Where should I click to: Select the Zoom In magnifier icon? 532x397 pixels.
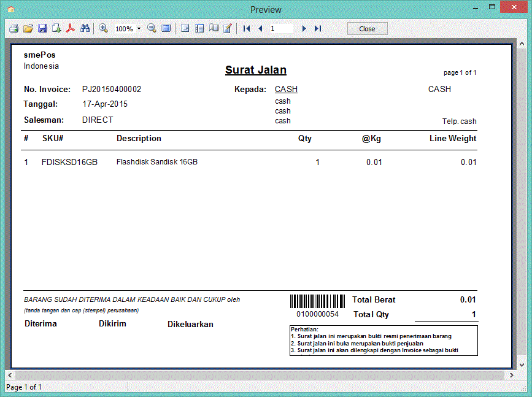point(103,28)
